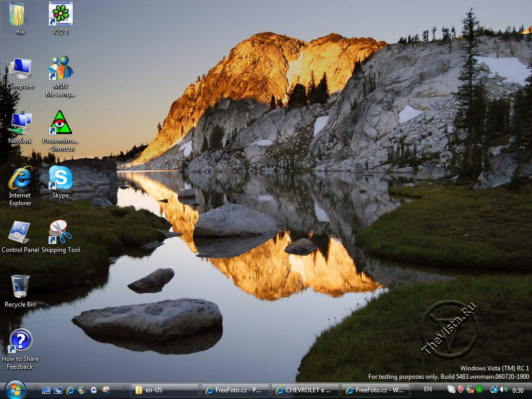Open the Control Panel icon
This screenshot has height=399, width=532.
point(20,237)
